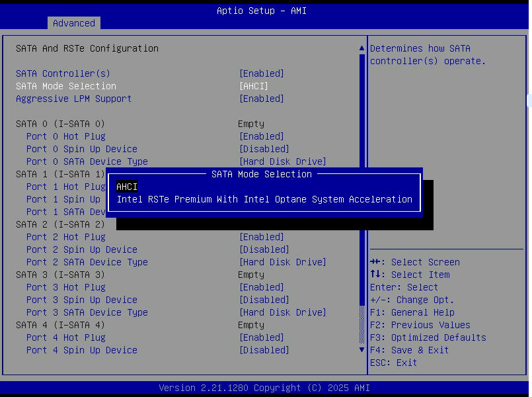Open Port 3 SATA Device Type value

pyautogui.click(x=282, y=312)
